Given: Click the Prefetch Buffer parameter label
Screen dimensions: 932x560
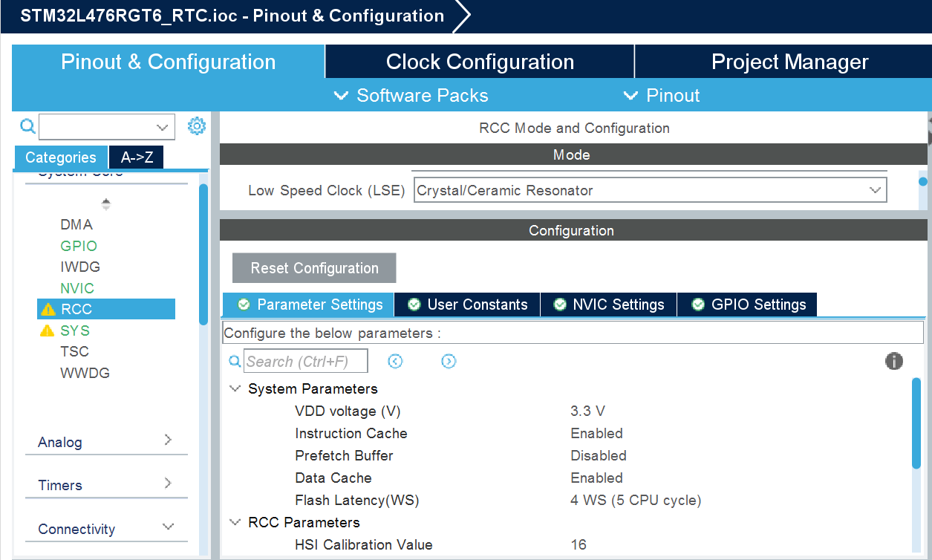Looking at the screenshot, I should 344,455.
